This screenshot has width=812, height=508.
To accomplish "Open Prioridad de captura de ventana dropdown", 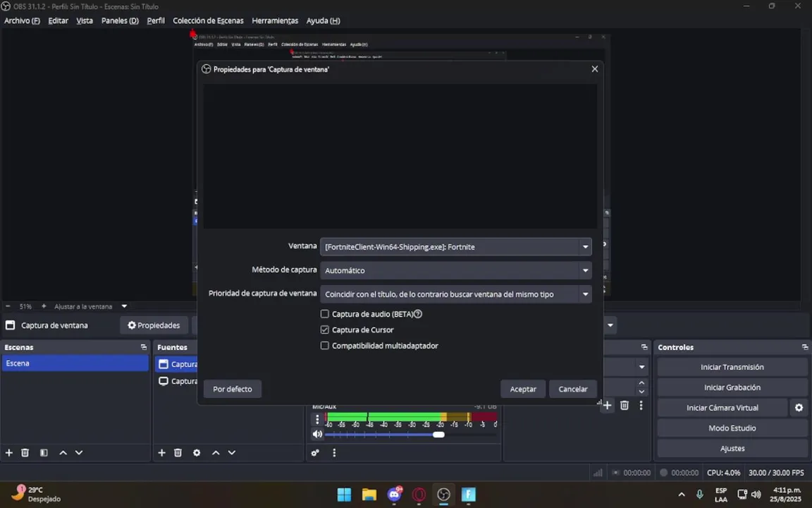I will click(456, 294).
